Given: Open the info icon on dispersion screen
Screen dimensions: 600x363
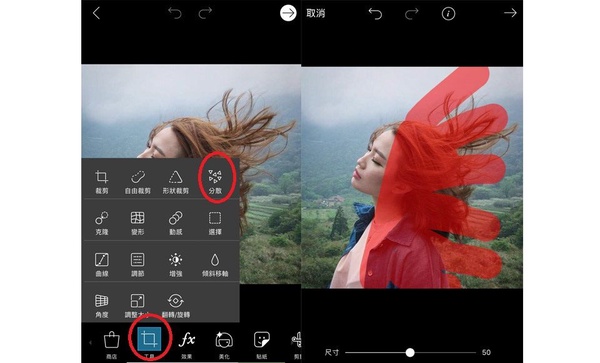Looking at the screenshot, I should tap(448, 14).
